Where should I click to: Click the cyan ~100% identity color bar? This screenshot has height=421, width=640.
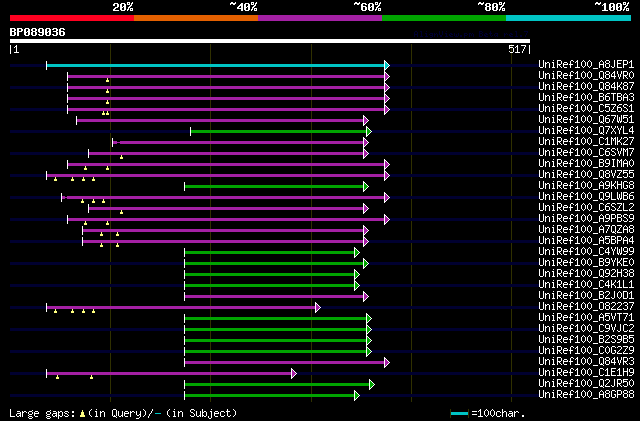(569, 18)
